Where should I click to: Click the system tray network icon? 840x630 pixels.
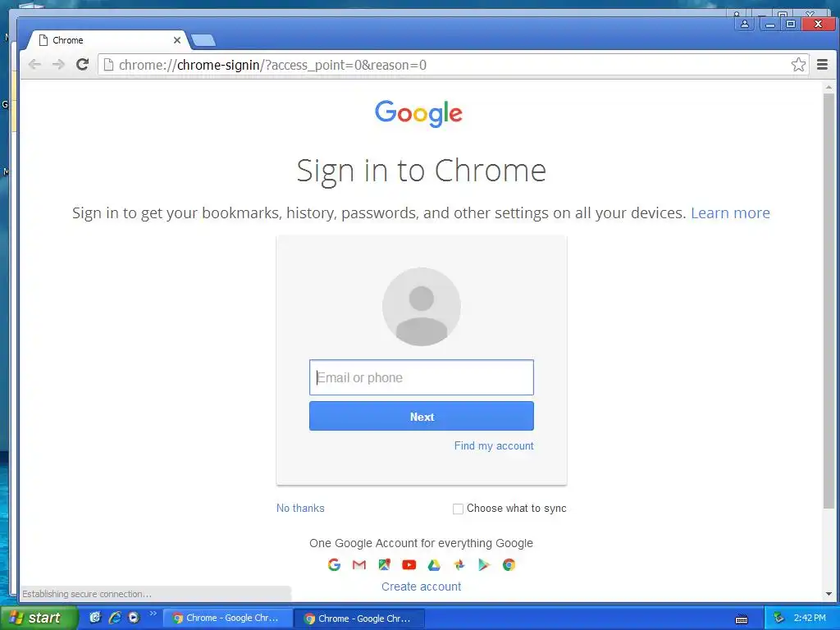tap(779, 618)
